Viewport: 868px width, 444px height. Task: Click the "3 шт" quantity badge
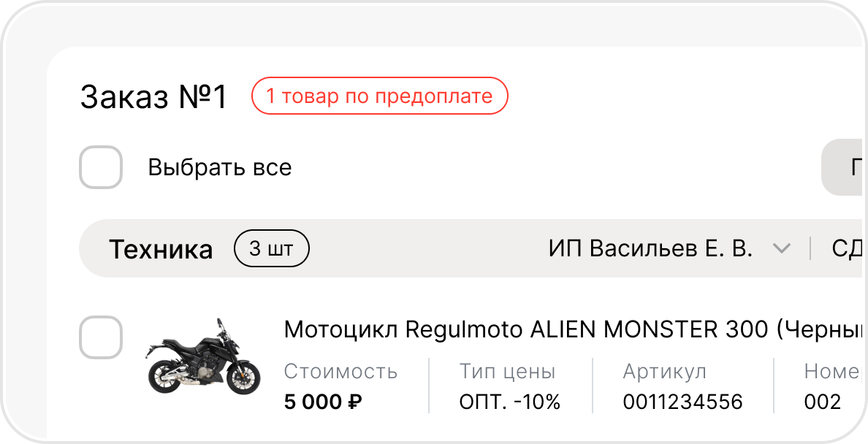coord(271,249)
